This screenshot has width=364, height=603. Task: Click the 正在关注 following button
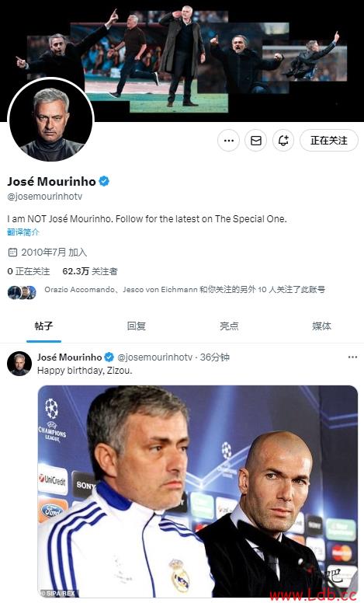coord(328,141)
